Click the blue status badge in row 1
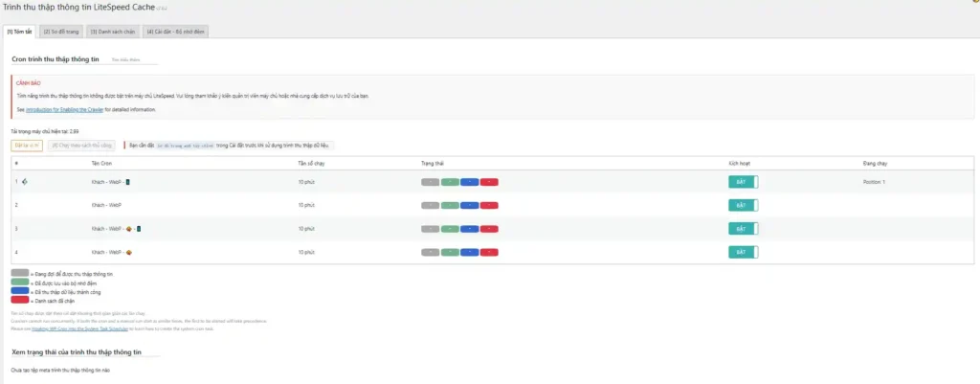The height and width of the screenshot is (384, 980). click(469, 182)
